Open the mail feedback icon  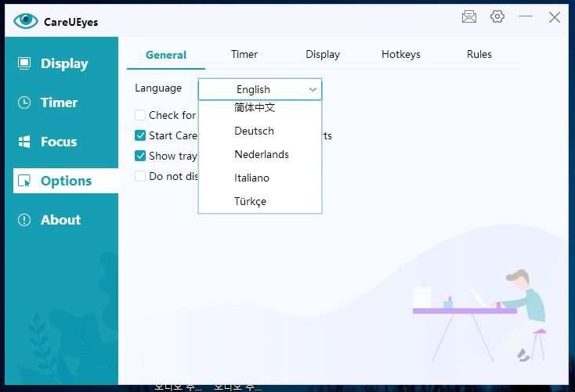[469, 17]
